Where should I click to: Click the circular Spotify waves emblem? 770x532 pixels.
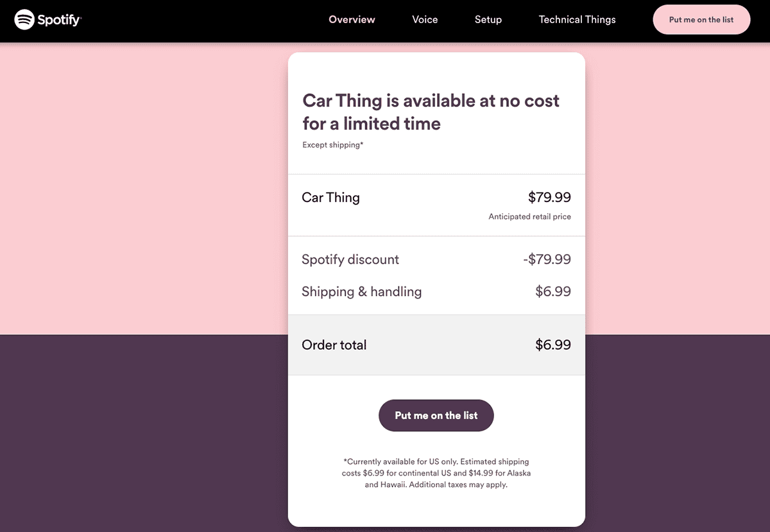click(24, 19)
